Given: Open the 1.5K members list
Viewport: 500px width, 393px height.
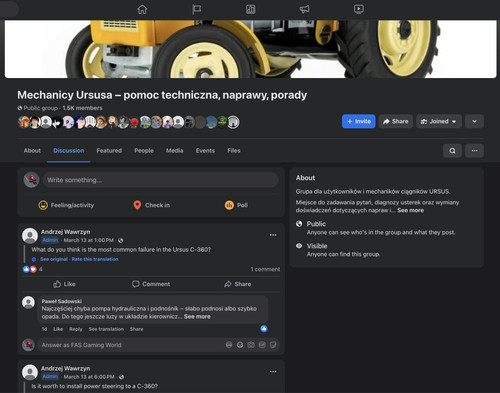Looking at the screenshot, I should click(82, 108).
